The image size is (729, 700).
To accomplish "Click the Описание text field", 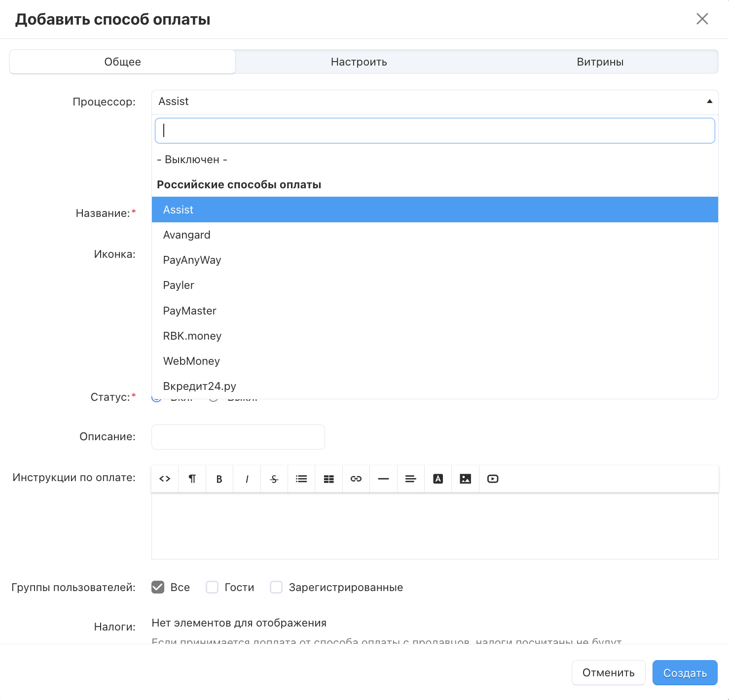I will [x=238, y=437].
